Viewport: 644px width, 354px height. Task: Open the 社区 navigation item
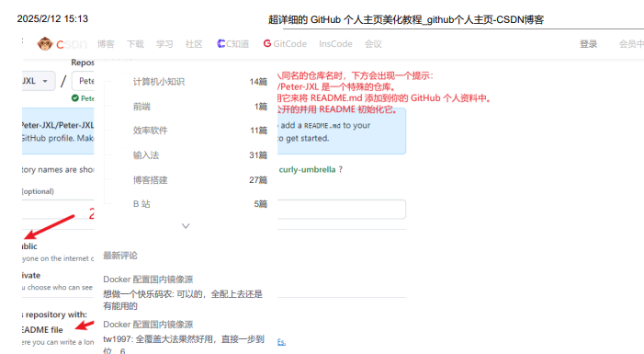194,44
